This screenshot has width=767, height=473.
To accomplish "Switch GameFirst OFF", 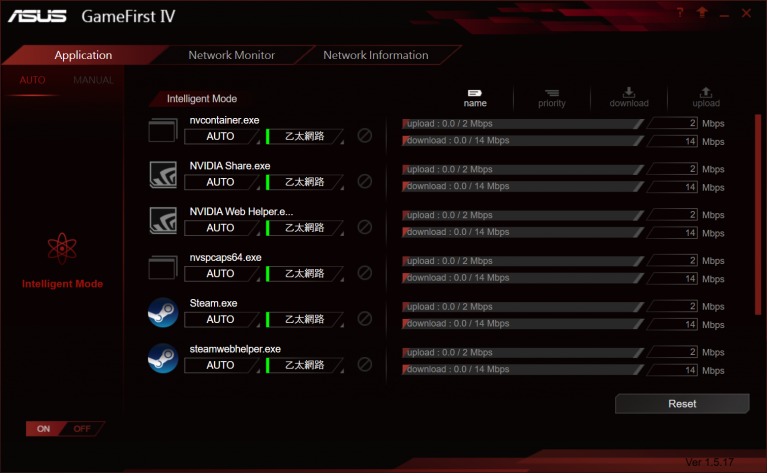I will point(82,429).
